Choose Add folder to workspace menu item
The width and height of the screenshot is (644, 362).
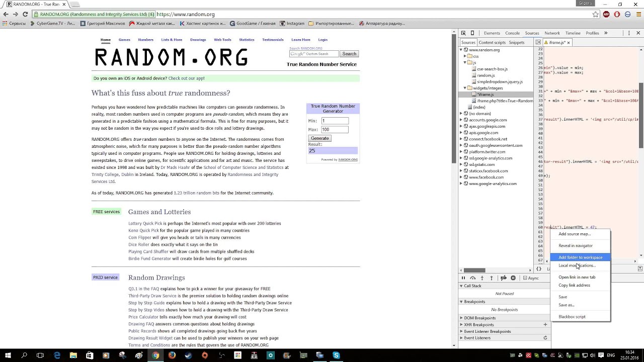pyautogui.click(x=580, y=257)
